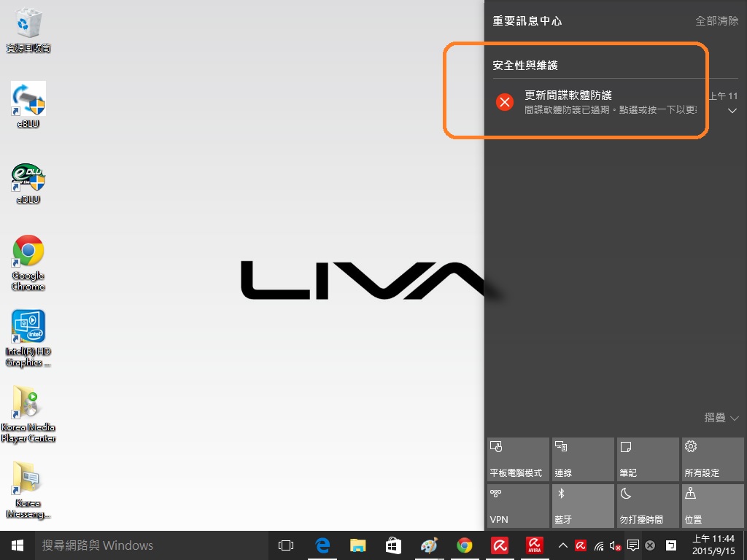Image resolution: width=747 pixels, height=560 pixels.
Task: Select the Intel(R) HD Graphics desktop shortcut
Action: [x=28, y=338]
